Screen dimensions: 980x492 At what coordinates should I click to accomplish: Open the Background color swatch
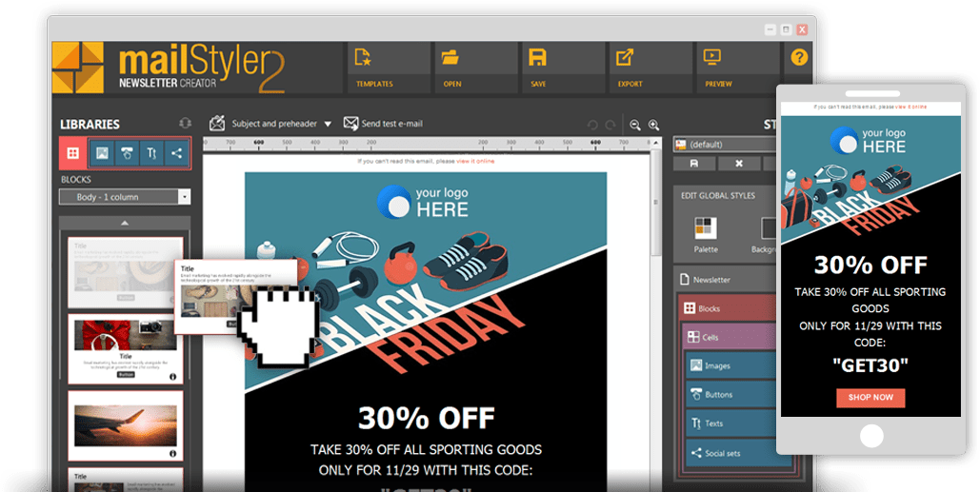tap(769, 228)
